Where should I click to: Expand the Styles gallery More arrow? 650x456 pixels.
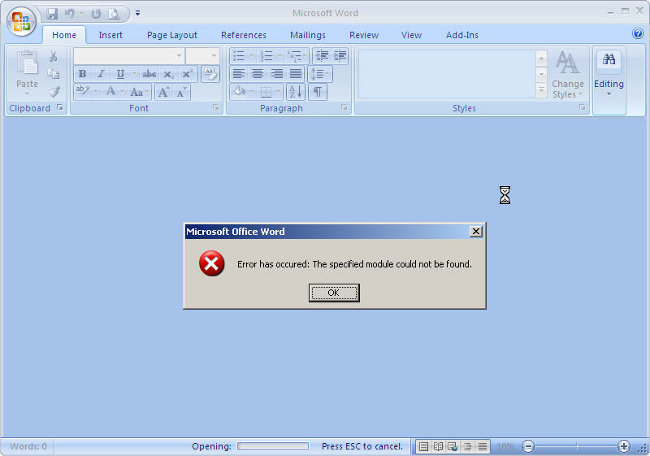point(541,90)
